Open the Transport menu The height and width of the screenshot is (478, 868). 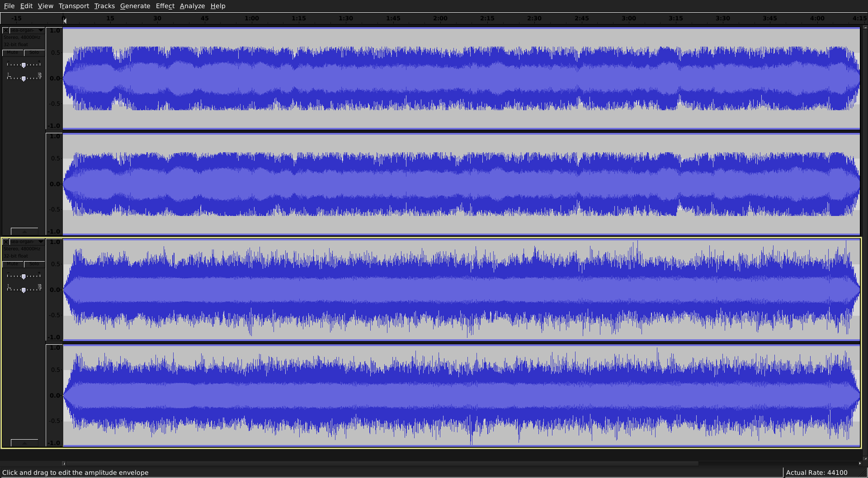(74, 6)
